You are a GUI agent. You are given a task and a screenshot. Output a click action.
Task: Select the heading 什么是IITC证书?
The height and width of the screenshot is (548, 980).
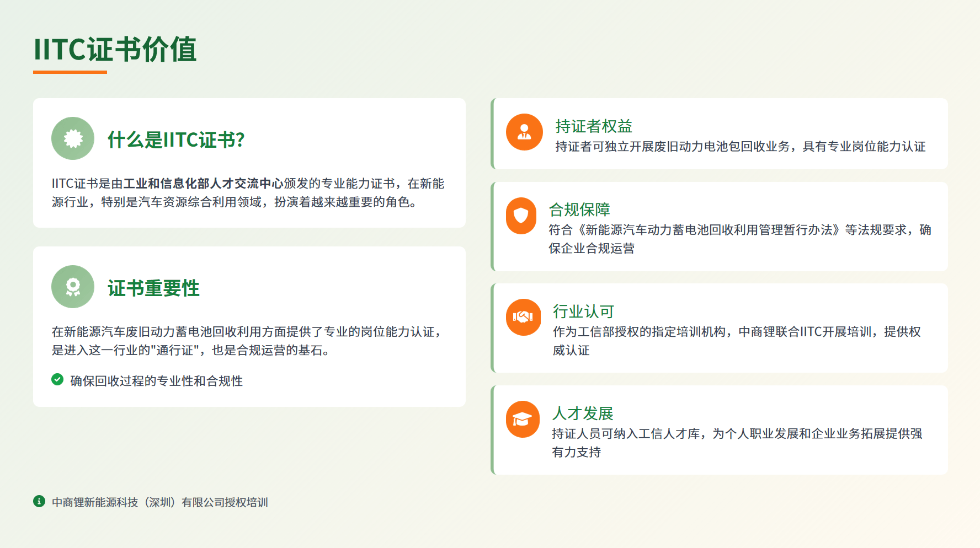pos(176,140)
